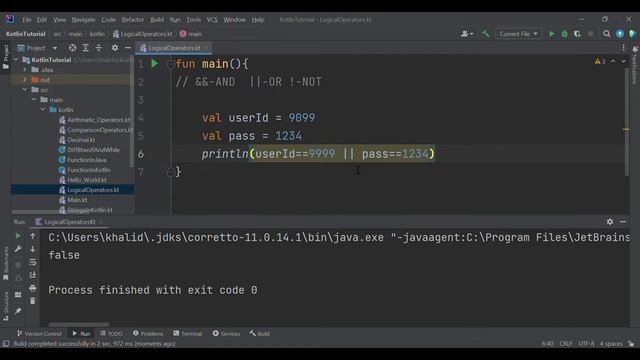Open the Build menu
Image resolution: width=640 pixels, height=360 pixels.
157,20
